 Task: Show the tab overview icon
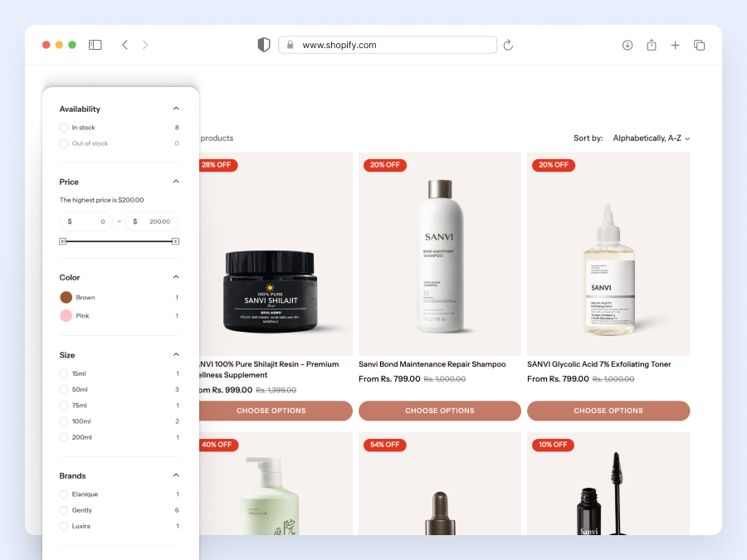700,45
